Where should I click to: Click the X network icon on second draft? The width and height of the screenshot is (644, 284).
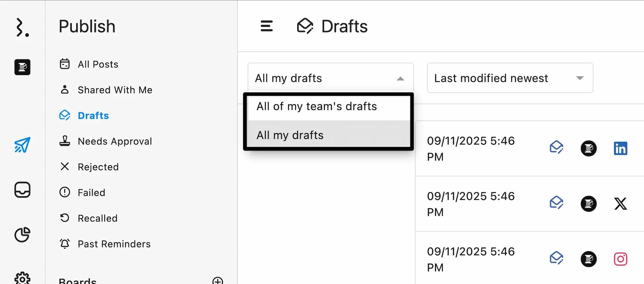[x=620, y=204]
